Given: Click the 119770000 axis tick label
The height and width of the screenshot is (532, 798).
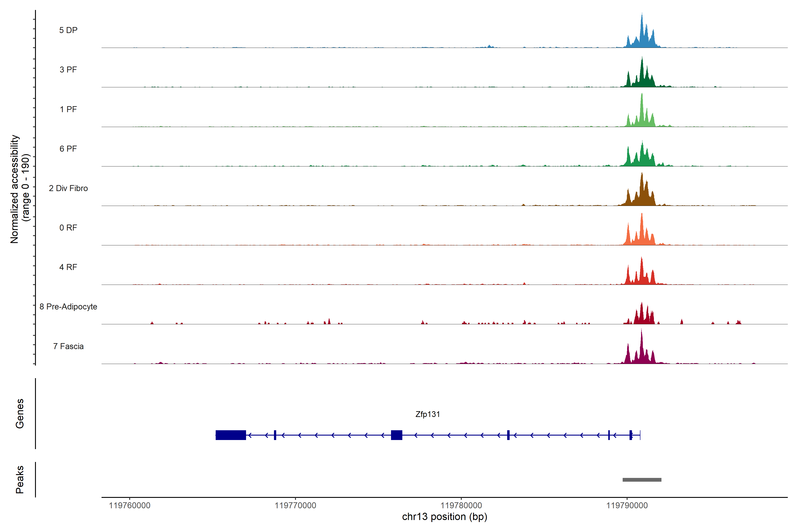Looking at the screenshot, I should pyautogui.click(x=295, y=505).
